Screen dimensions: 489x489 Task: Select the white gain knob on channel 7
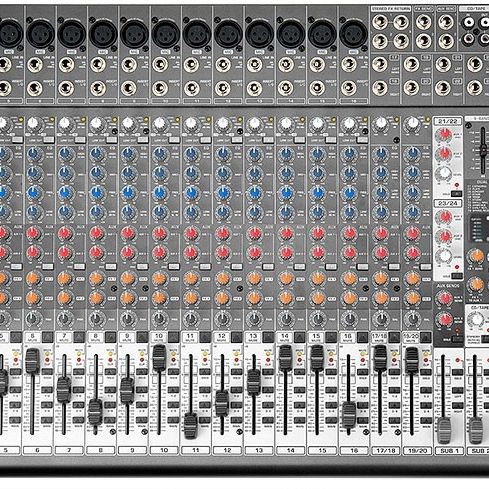pyautogui.click(x=64, y=123)
